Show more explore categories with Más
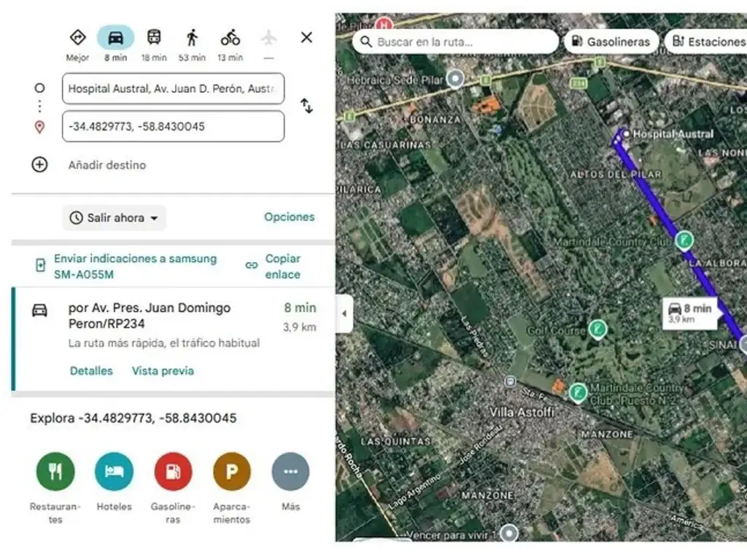 tap(290, 472)
